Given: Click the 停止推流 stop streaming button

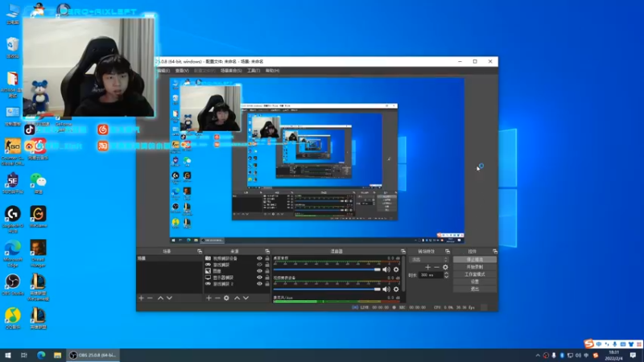Looking at the screenshot, I should click(475, 259).
